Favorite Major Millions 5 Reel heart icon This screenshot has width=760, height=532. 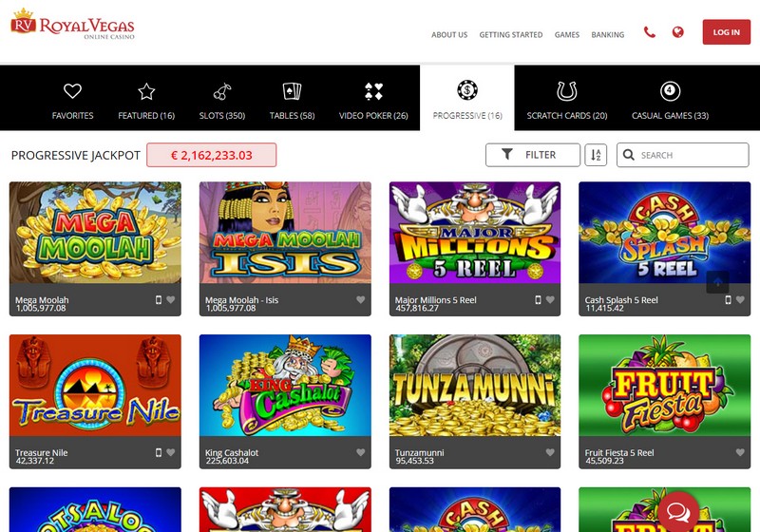tap(550, 300)
